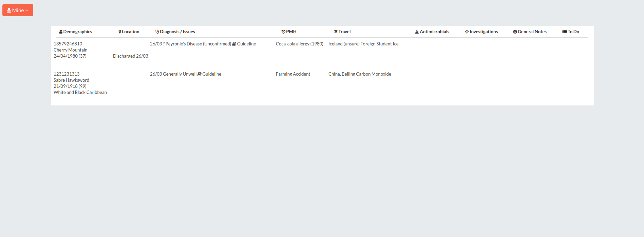Click the map pin icon beside Location
Viewport: 644px width, 237px height.
click(120, 32)
